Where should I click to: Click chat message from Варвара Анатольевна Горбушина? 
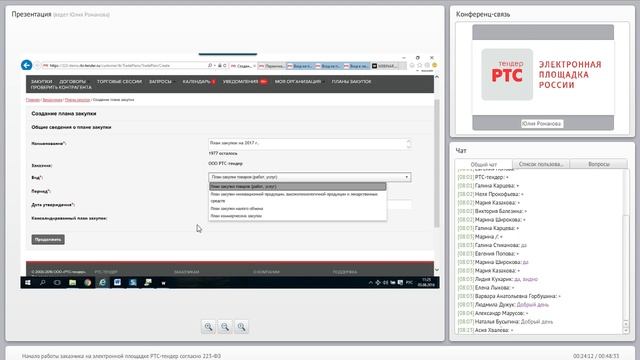coord(509,296)
